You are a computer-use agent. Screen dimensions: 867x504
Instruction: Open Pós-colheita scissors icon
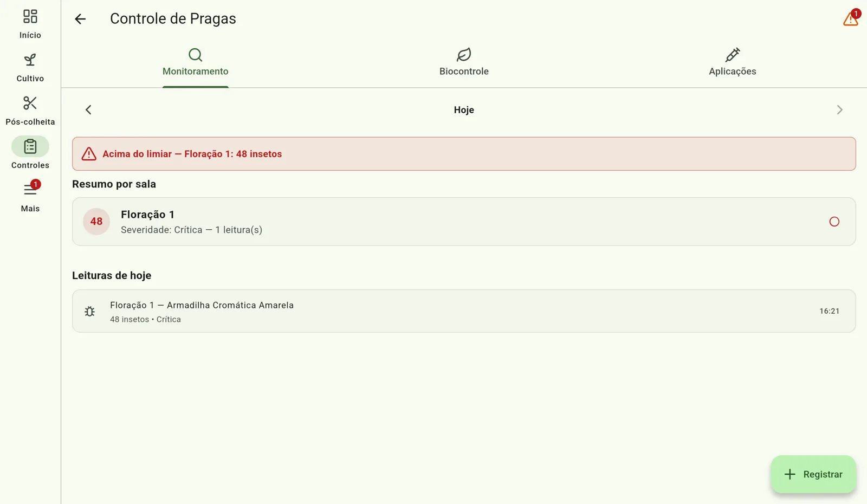tap(30, 103)
